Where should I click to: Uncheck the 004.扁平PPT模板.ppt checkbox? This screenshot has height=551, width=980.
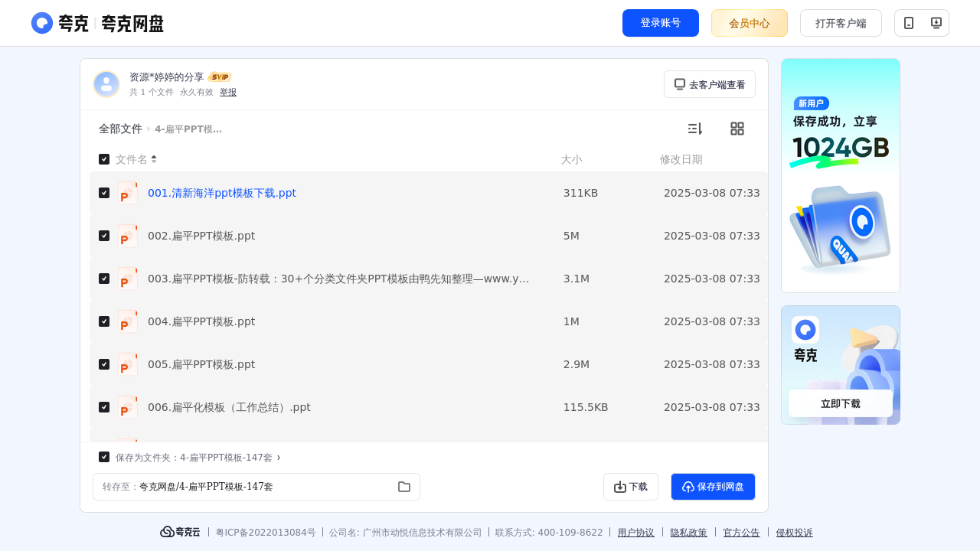pyautogui.click(x=104, y=321)
